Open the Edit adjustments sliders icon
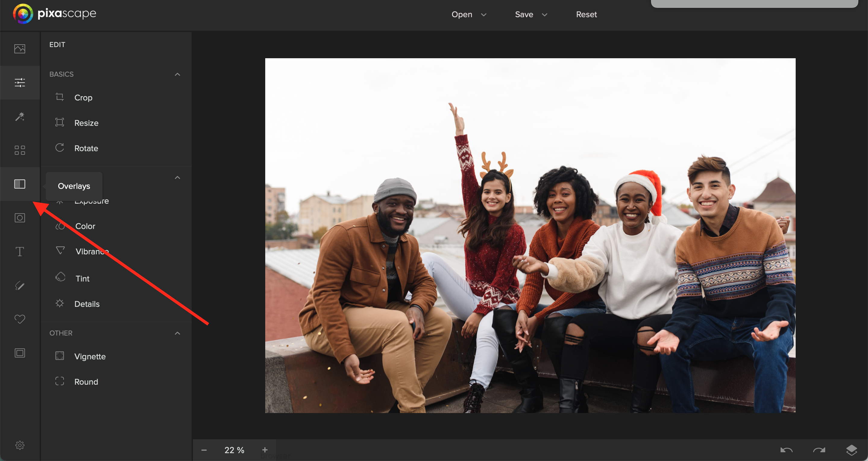Viewport: 868px width, 461px height. (x=20, y=83)
